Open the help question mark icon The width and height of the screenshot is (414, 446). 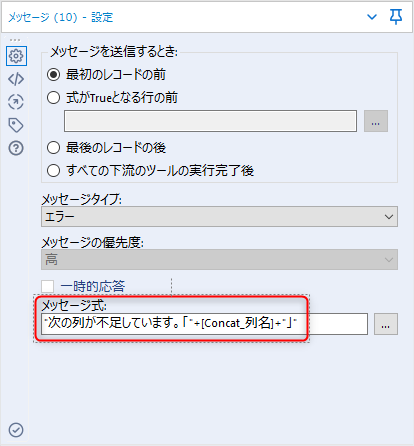[x=16, y=148]
